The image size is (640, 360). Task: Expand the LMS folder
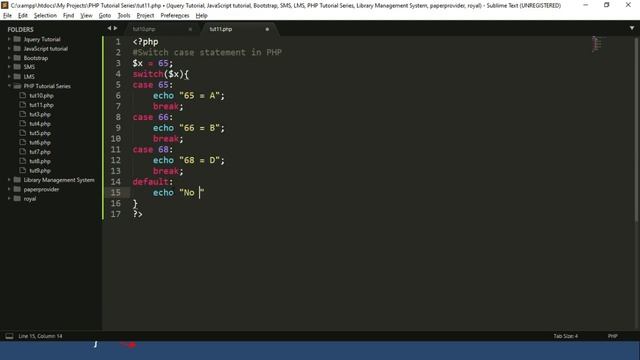click(9, 76)
